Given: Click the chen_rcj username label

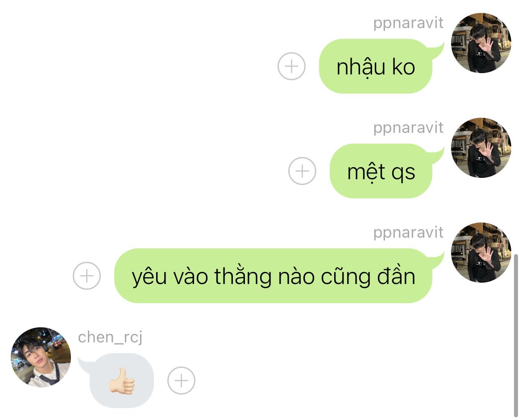Looking at the screenshot, I should (110, 338).
